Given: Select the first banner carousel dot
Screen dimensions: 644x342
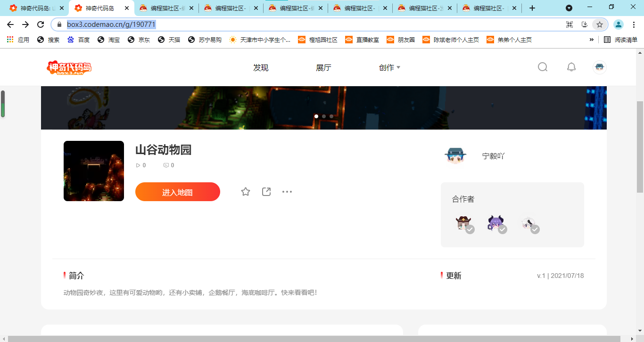Looking at the screenshot, I should [x=316, y=116].
